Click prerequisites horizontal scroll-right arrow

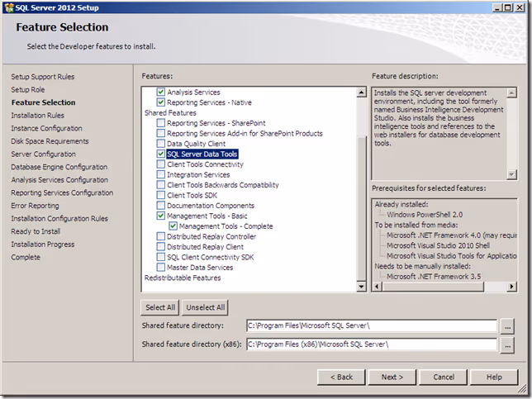pos(512,287)
